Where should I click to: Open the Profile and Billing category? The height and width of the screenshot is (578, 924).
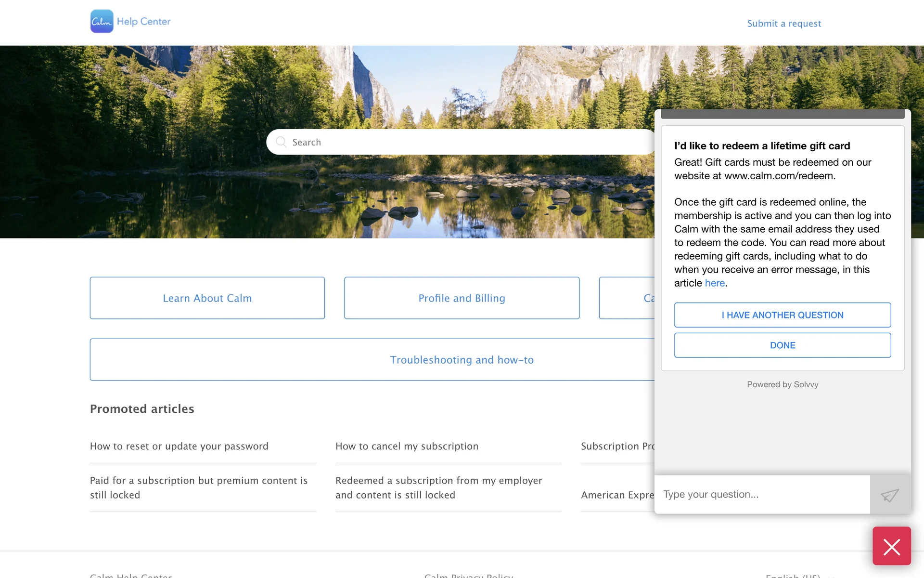pos(462,298)
